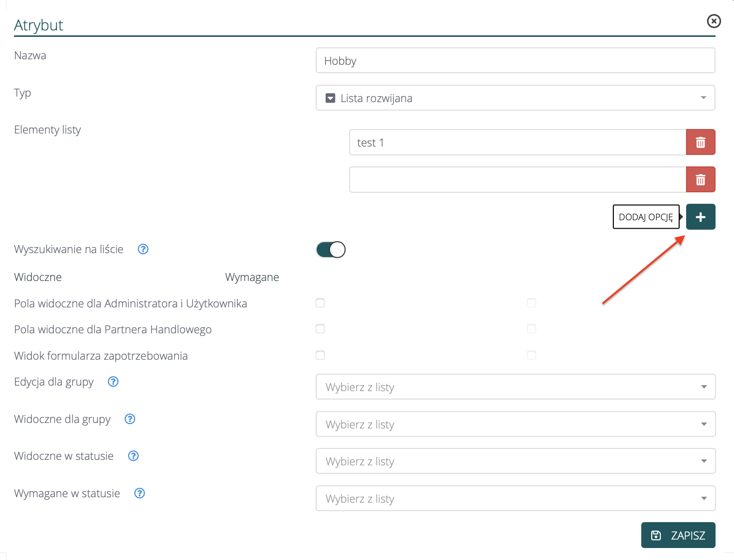The height and width of the screenshot is (560, 734).
Task: Open the Wymagane w statusie dropdown
Action: [515, 499]
